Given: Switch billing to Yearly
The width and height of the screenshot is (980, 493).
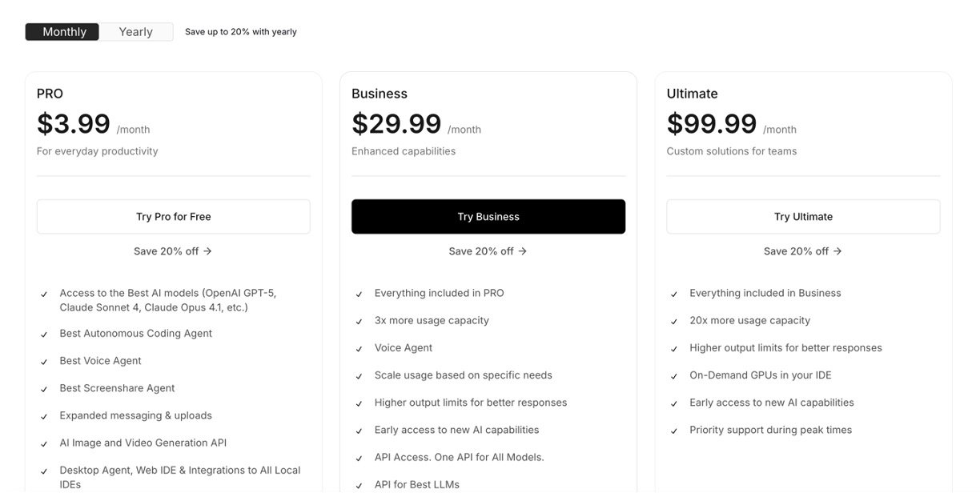Looking at the screenshot, I should pyautogui.click(x=135, y=32).
